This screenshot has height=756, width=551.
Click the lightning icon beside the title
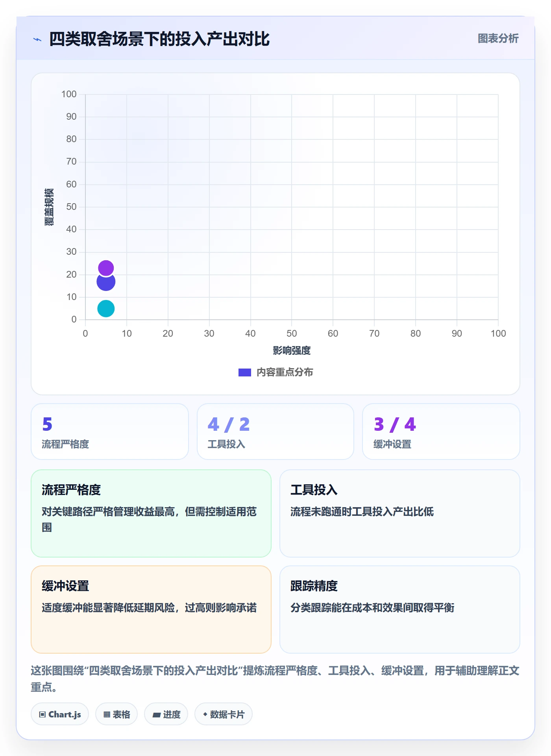[x=37, y=39]
